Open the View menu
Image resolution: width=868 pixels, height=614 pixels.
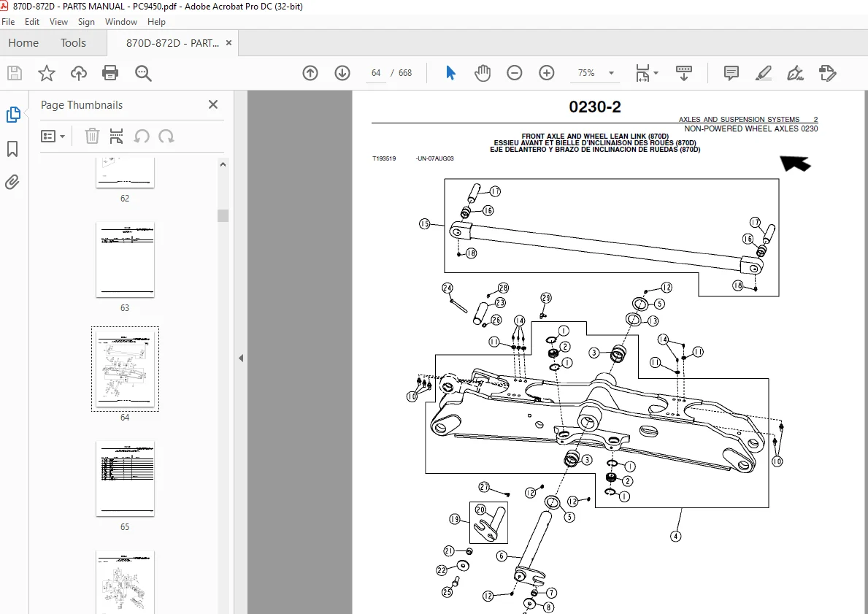58,22
